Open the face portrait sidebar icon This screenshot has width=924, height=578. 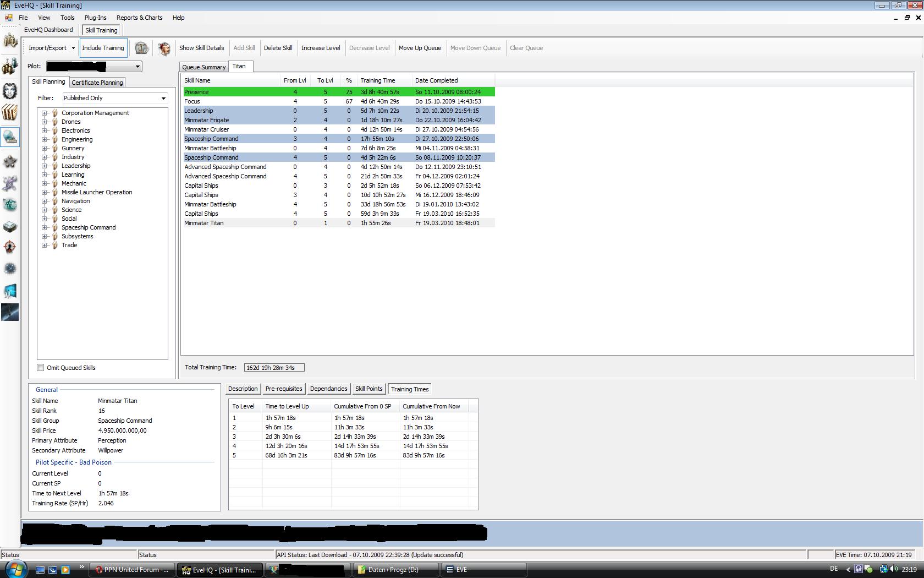click(x=10, y=90)
